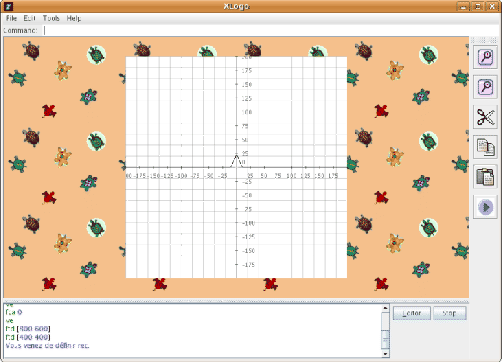This screenshot has height=362, width=502.
Task: Open the Edit menu
Action: (x=29, y=18)
